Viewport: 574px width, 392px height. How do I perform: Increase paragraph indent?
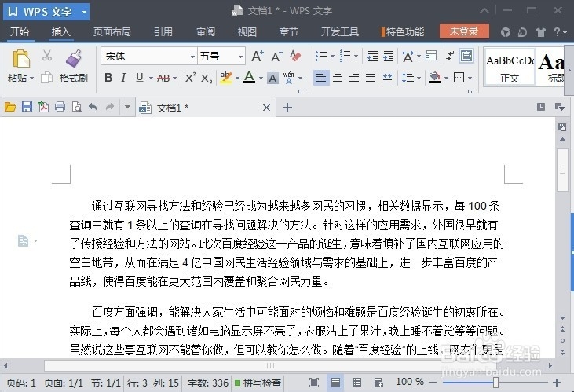389,56
